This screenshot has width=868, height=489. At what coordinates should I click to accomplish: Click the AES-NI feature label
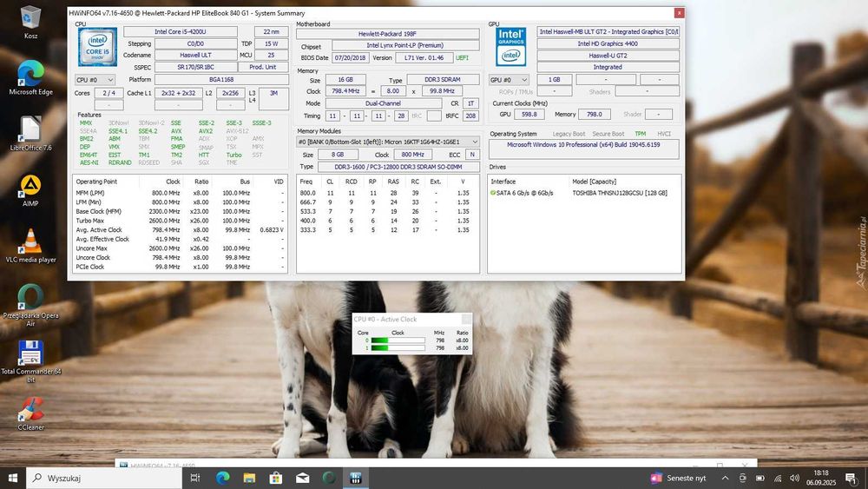click(x=89, y=162)
